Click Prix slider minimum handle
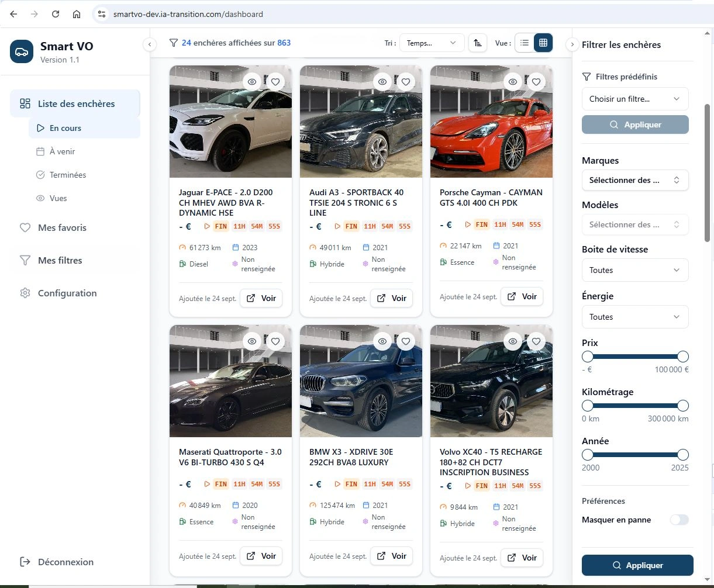 (588, 357)
